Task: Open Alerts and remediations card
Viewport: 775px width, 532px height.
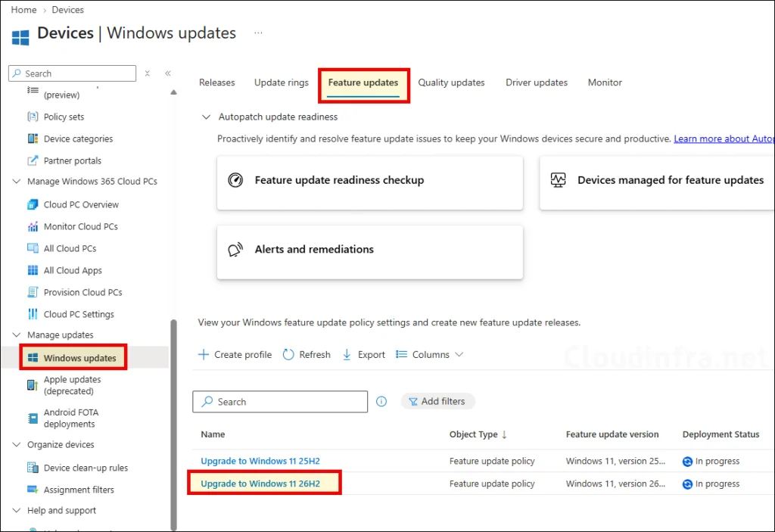Action: 369,252
